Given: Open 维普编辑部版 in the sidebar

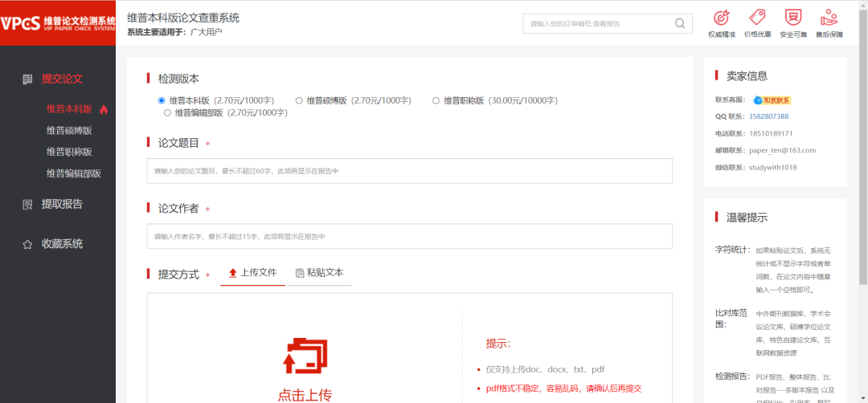Looking at the screenshot, I should (x=74, y=173).
